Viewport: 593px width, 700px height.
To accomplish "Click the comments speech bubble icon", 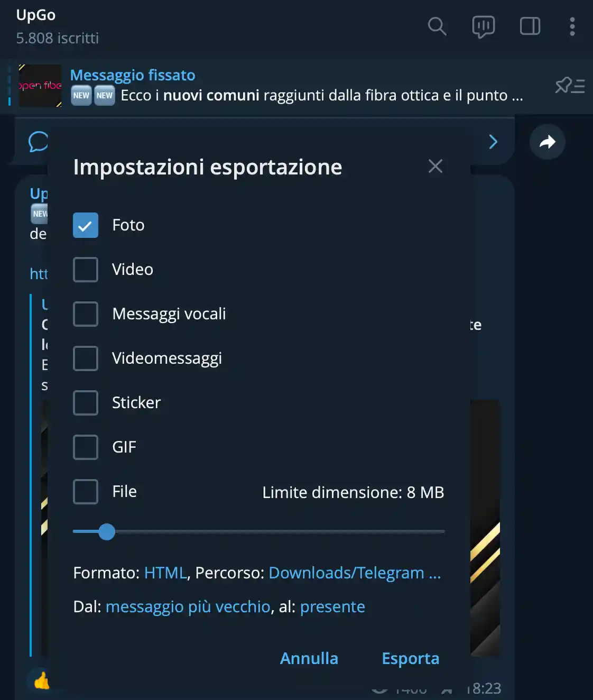I will tap(38, 142).
